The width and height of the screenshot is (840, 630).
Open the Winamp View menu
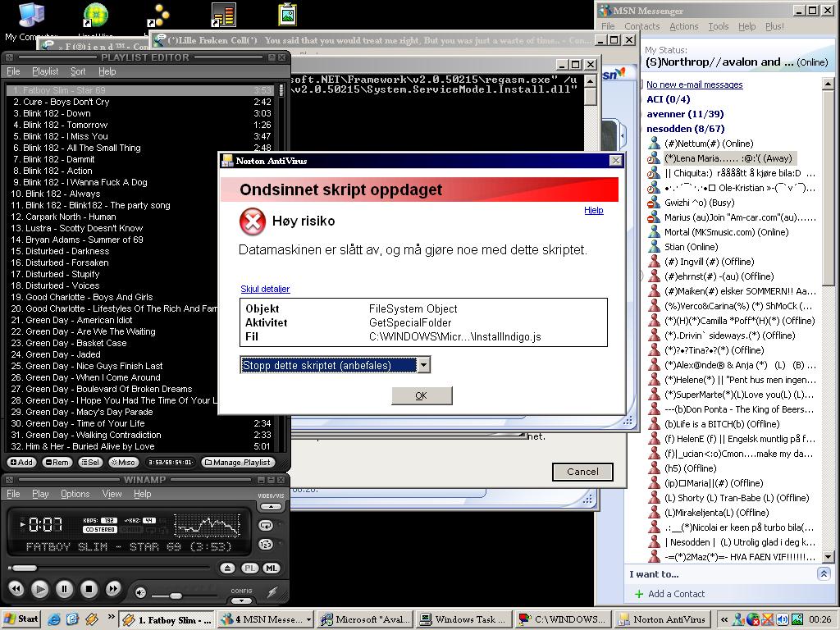coord(112,494)
